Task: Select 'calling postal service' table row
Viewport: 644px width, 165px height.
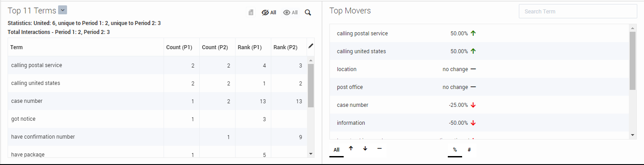Action: [x=157, y=65]
